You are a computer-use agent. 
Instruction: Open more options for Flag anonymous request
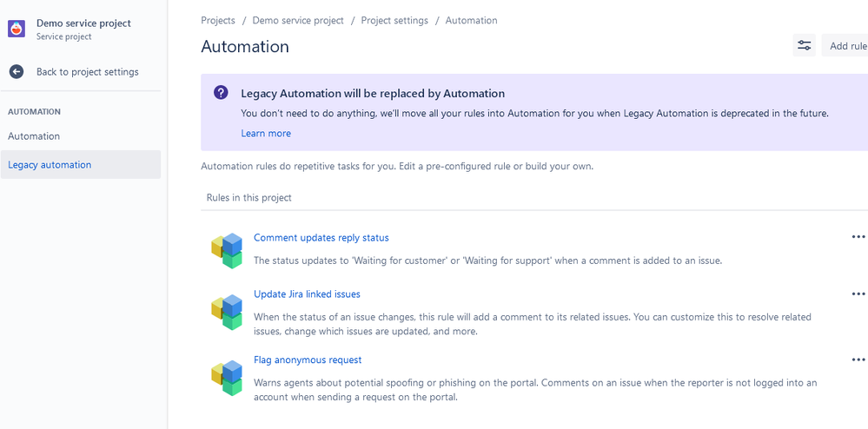(x=858, y=360)
